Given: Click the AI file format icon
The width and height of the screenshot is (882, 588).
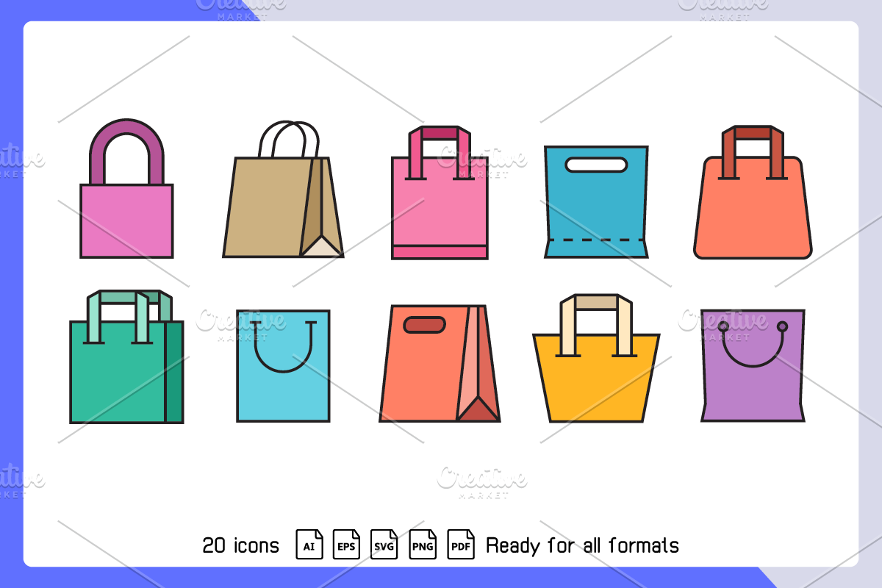Looking at the screenshot, I should point(309,545).
